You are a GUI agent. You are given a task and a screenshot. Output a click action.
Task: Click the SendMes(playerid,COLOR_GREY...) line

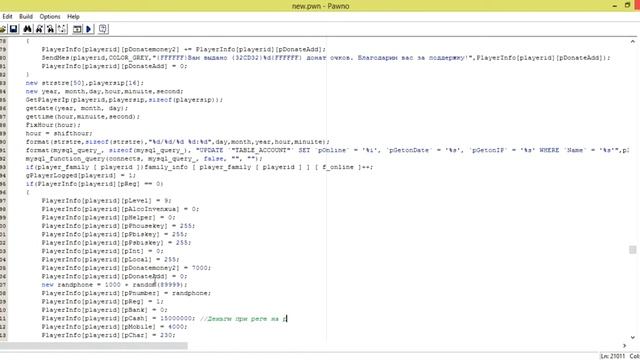(x=326, y=58)
